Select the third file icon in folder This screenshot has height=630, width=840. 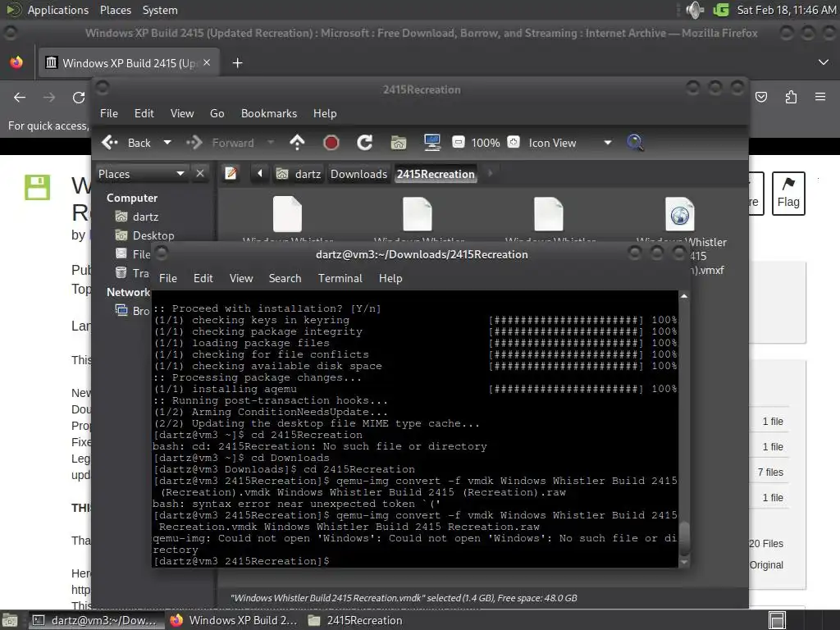point(549,214)
